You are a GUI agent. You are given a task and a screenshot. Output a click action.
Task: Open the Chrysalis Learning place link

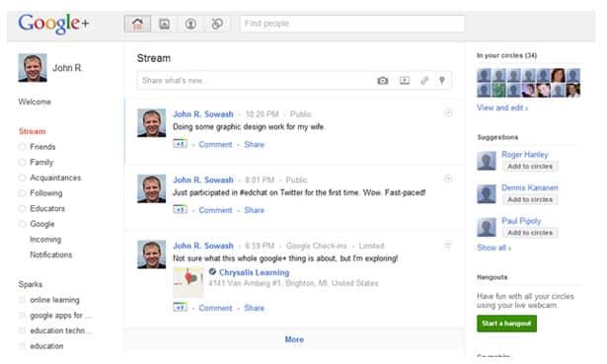click(x=254, y=272)
